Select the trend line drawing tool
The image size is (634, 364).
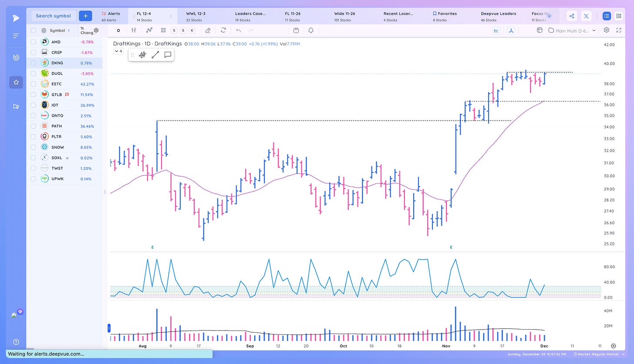(155, 55)
